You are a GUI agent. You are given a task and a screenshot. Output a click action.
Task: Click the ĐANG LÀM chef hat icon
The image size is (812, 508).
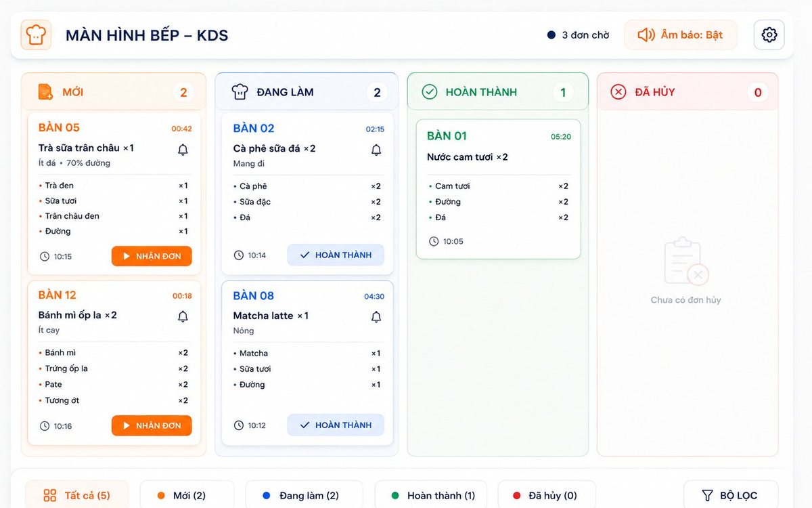240,92
